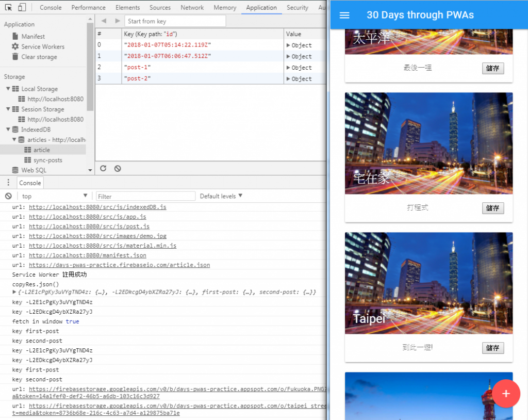Click the Start from key input field
This screenshot has width=528, height=420.
(x=175, y=21)
